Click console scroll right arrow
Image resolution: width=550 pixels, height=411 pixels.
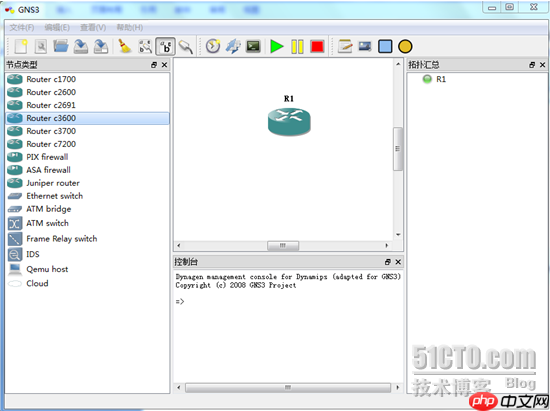tap(397, 388)
